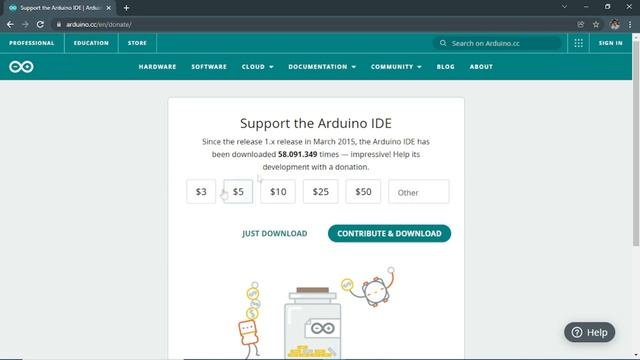Bookmark this page with the star
The image size is (640, 360).
[596, 24]
